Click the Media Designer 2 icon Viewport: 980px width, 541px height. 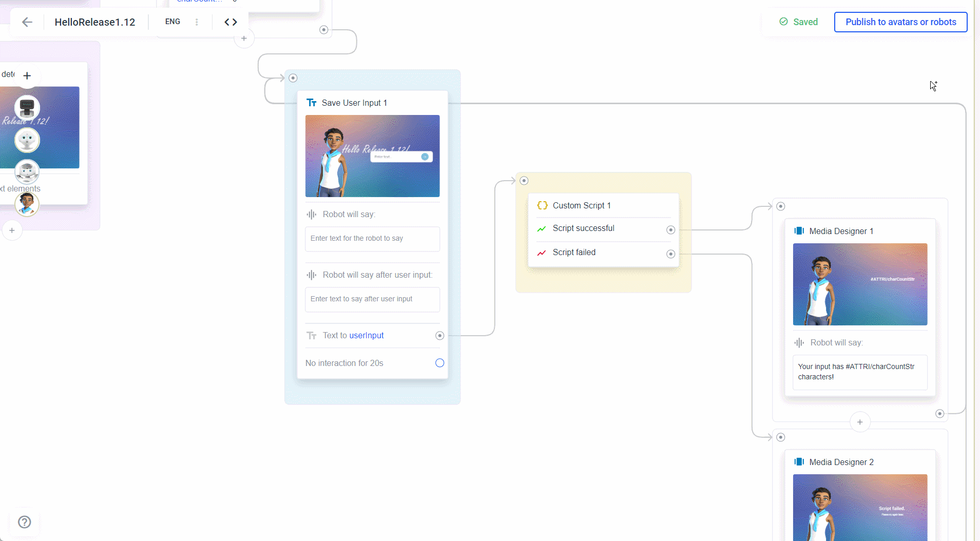[x=799, y=462]
